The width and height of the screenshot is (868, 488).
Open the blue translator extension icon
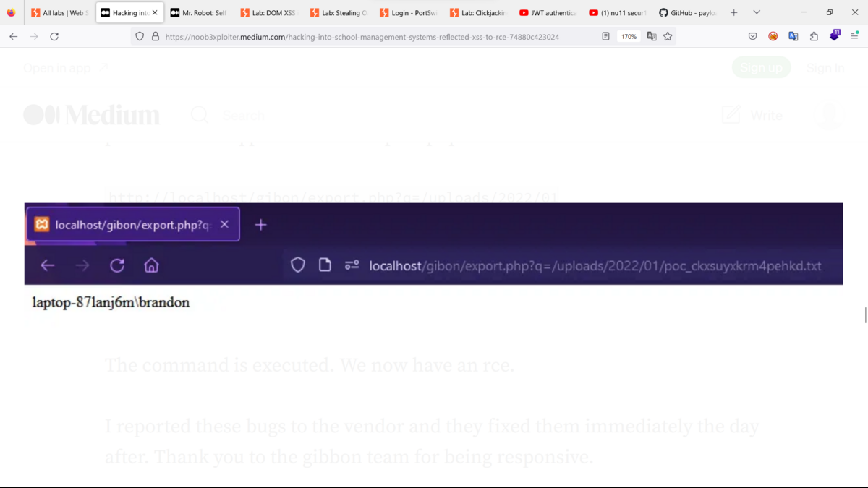(793, 36)
